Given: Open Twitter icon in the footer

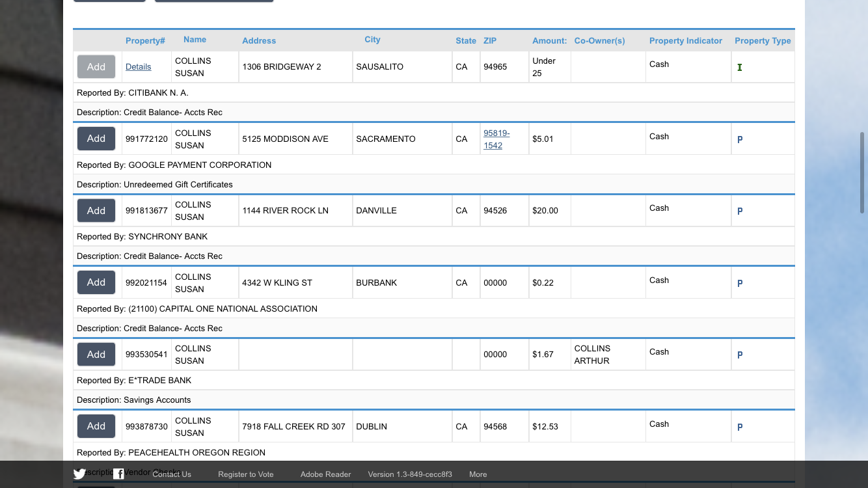Looking at the screenshot, I should [79, 474].
